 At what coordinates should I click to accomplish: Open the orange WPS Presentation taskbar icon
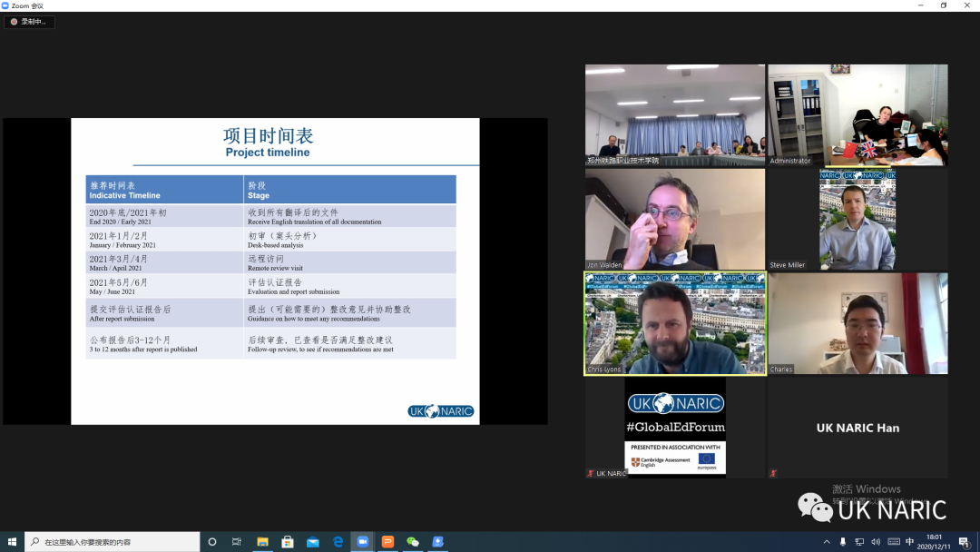click(x=387, y=541)
